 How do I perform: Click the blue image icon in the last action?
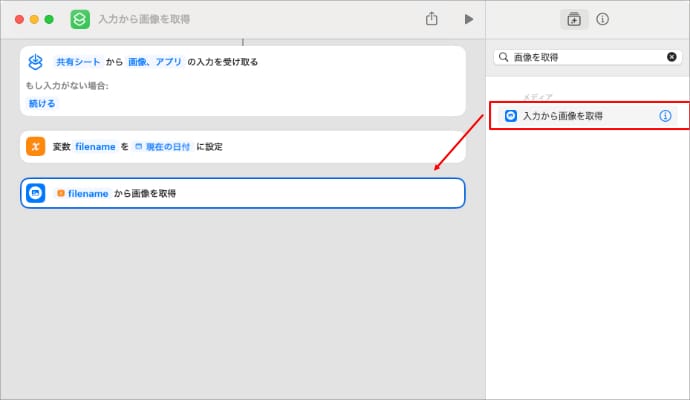point(36,193)
